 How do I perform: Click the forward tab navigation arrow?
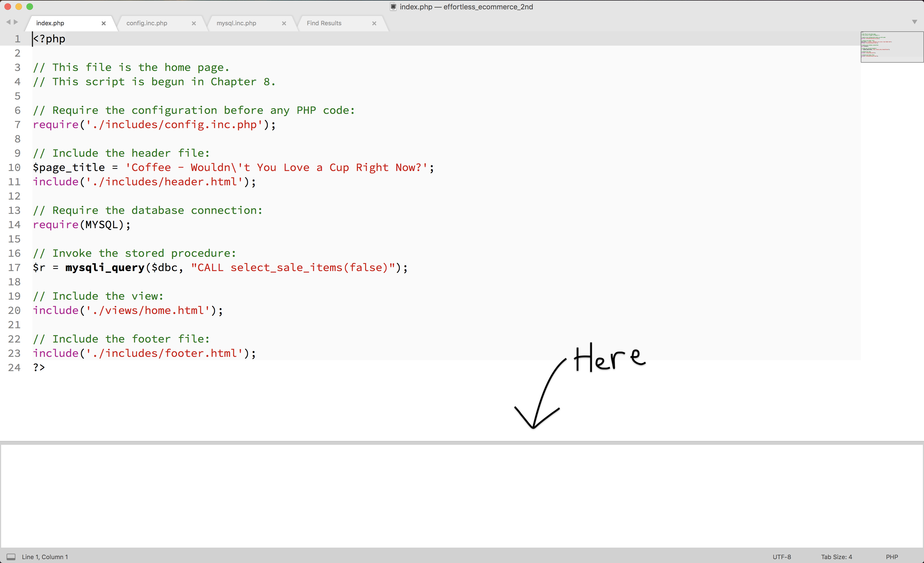[16, 22]
